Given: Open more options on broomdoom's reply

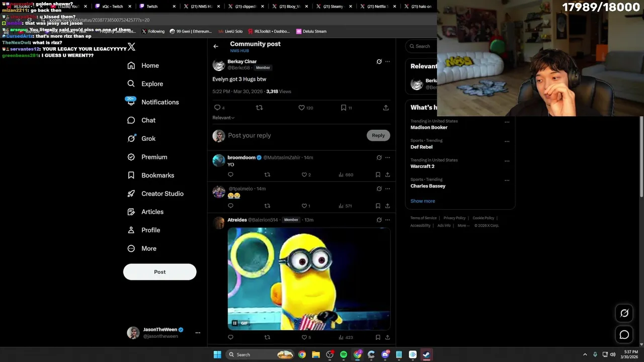Looking at the screenshot, I should [387, 157].
